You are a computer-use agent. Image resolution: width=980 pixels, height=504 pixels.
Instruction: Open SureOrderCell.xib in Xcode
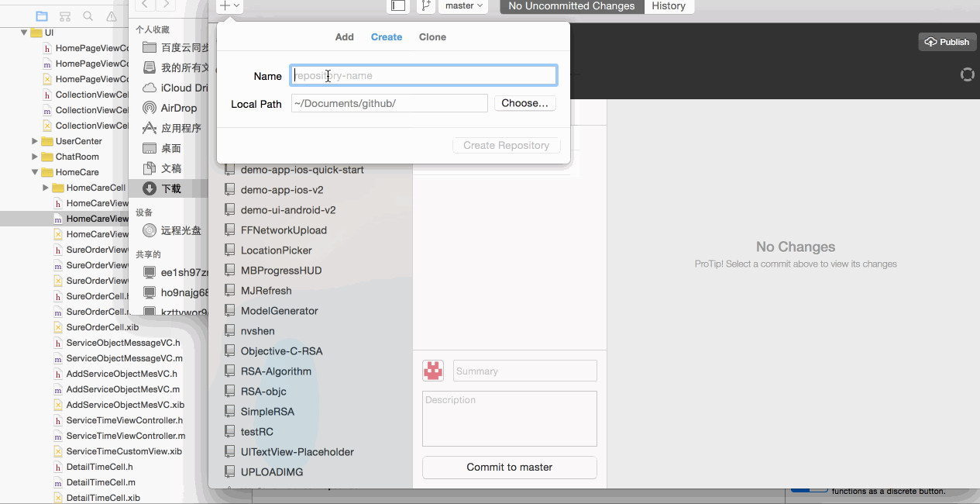point(102,327)
